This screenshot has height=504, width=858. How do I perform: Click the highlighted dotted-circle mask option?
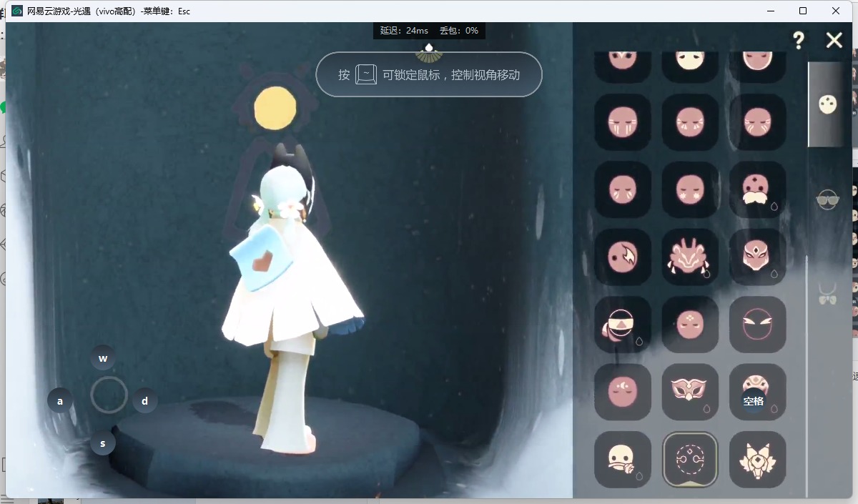pyautogui.click(x=690, y=459)
